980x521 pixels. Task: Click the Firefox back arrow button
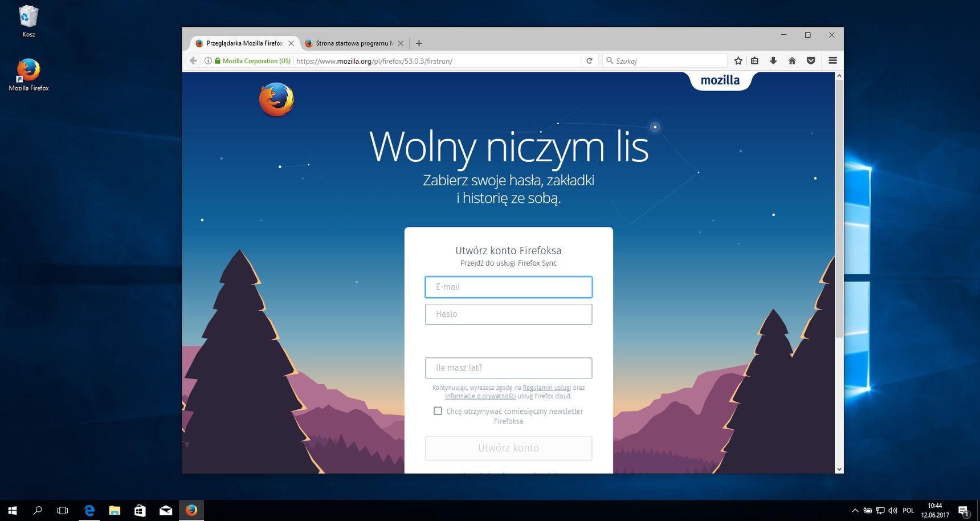[x=194, y=60]
